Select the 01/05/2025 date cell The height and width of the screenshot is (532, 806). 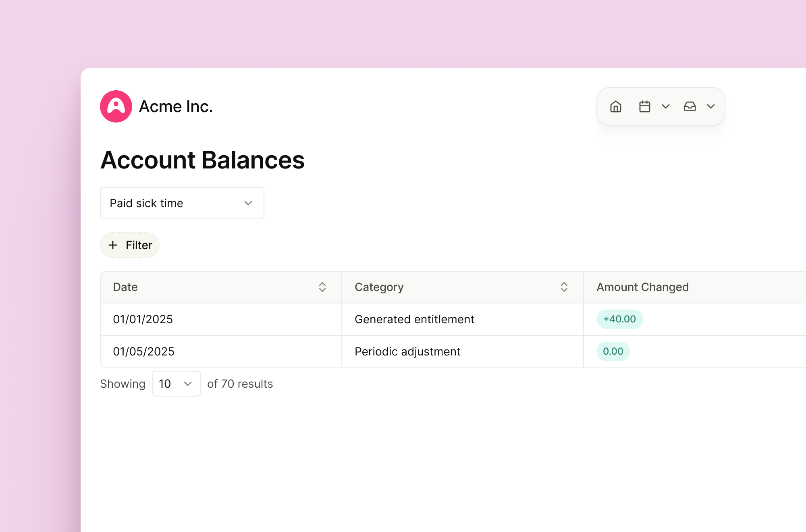pyautogui.click(x=143, y=351)
